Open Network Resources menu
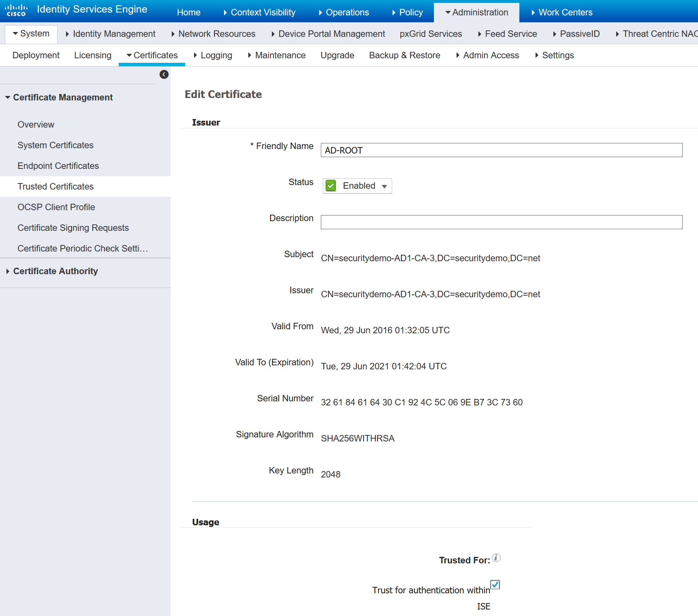698x616 pixels. tap(213, 34)
